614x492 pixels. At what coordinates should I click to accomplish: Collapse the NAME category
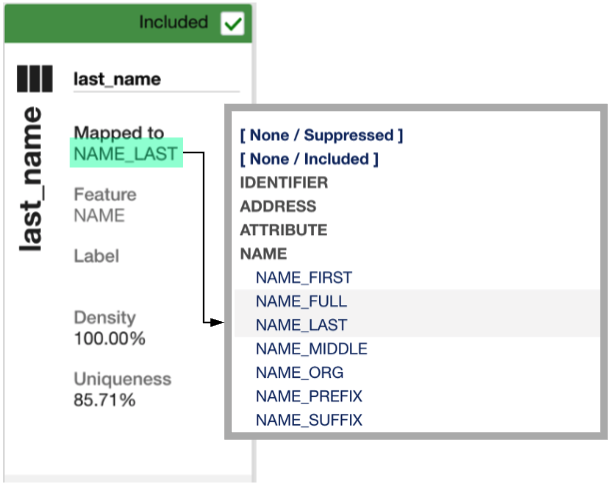pyautogui.click(x=263, y=254)
